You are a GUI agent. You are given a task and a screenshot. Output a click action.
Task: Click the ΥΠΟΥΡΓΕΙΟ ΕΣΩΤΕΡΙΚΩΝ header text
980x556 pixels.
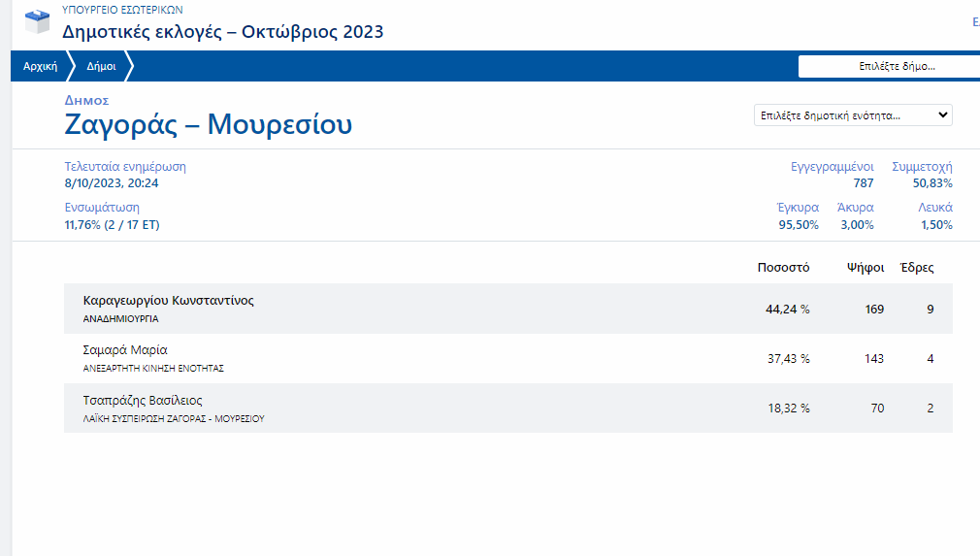pos(121,10)
